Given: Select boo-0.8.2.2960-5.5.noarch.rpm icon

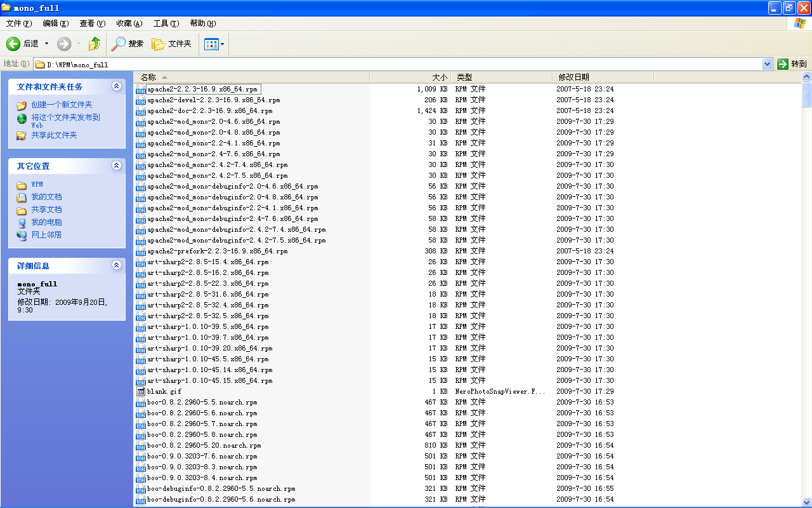Looking at the screenshot, I should [x=141, y=403].
